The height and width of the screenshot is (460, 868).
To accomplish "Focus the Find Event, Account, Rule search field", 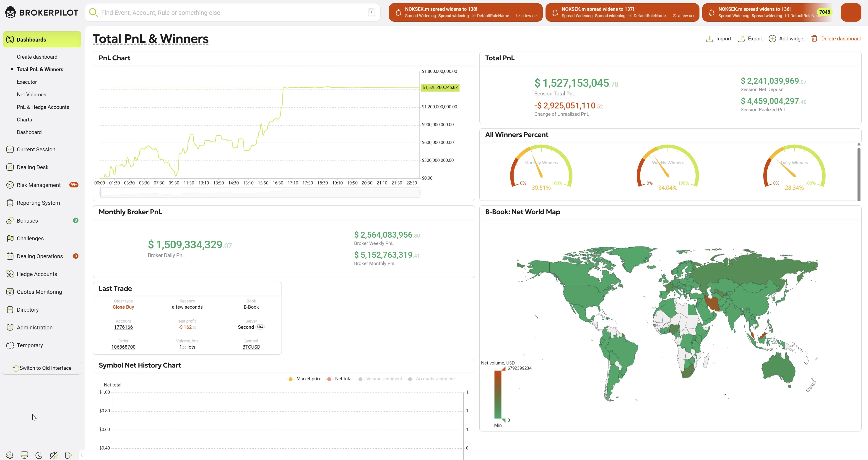I will [232, 13].
